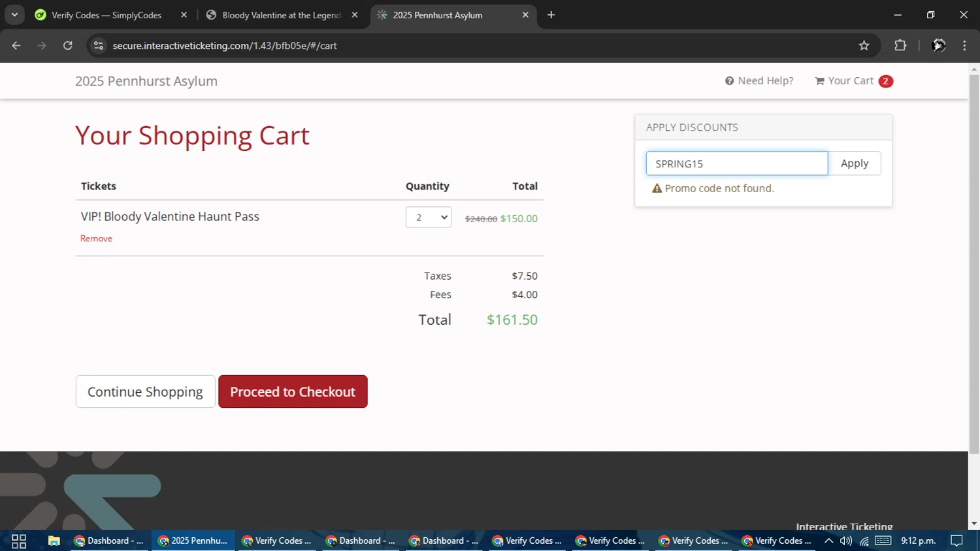Click the address bar URL
980x551 pixels.
(x=225, y=46)
